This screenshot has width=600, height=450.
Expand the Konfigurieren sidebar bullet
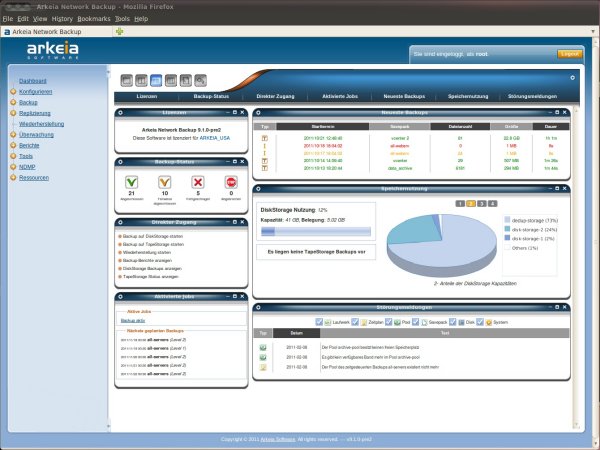coord(13,91)
